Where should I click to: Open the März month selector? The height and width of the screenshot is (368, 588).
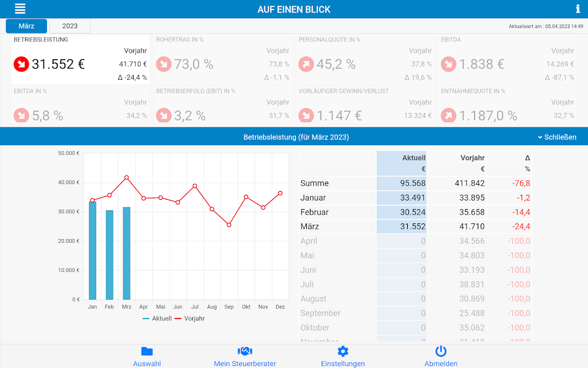pyautogui.click(x=27, y=26)
